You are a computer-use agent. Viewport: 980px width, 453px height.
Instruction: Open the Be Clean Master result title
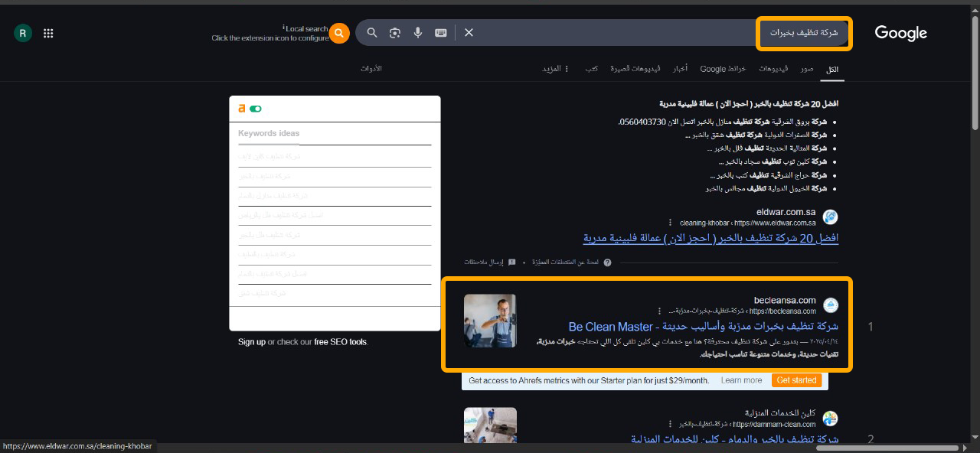(704, 327)
